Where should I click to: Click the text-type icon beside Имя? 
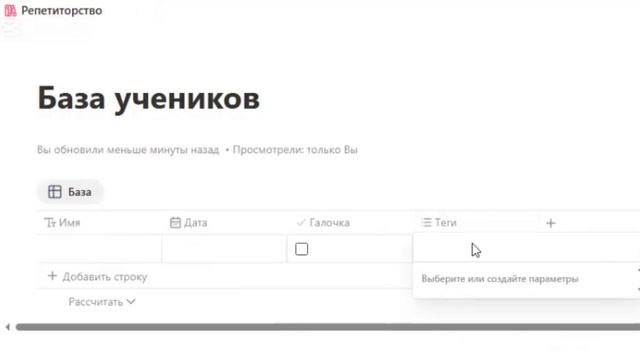coord(50,223)
